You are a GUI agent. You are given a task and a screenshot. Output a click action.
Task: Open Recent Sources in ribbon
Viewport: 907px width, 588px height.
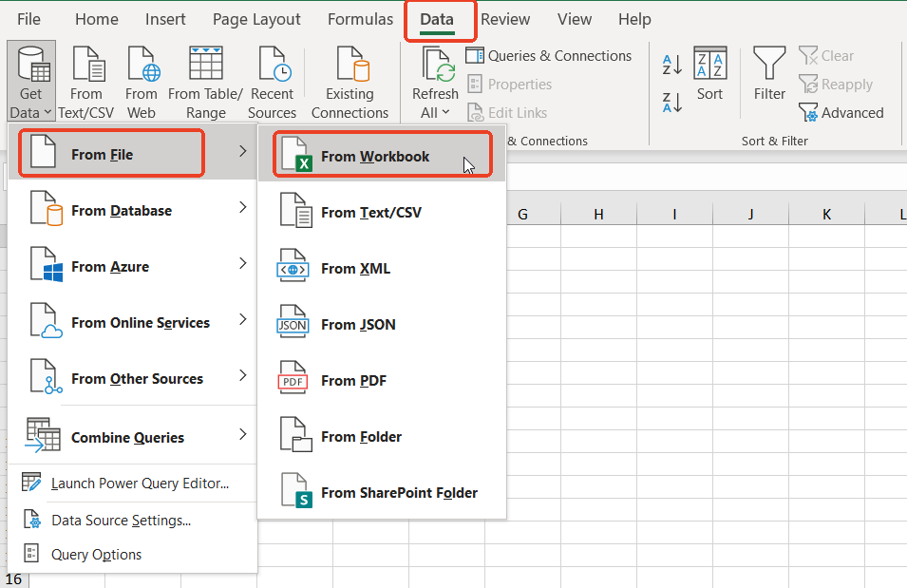pyautogui.click(x=272, y=81)
